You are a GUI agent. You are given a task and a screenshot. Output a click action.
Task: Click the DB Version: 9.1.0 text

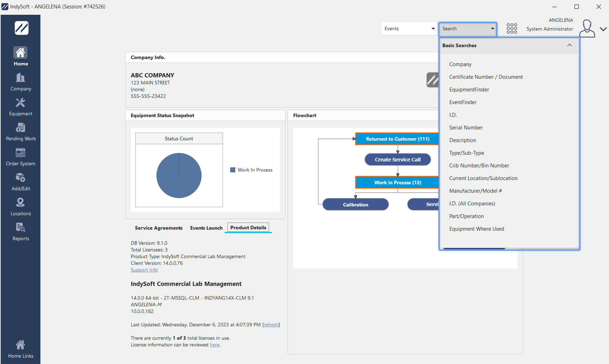[149, 243]
